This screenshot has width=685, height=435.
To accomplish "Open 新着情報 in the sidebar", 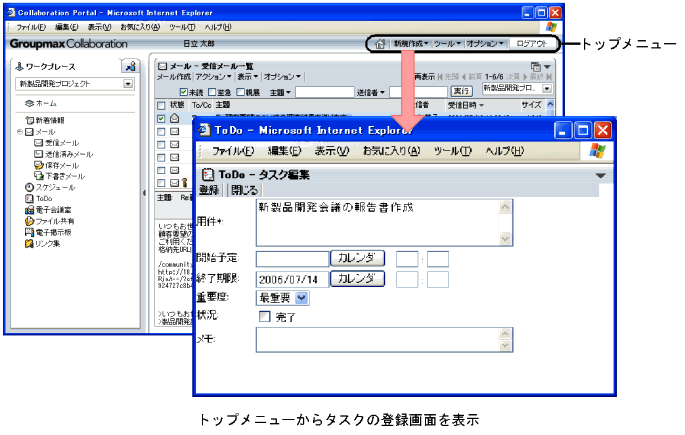I will click(x=45, y=120).
